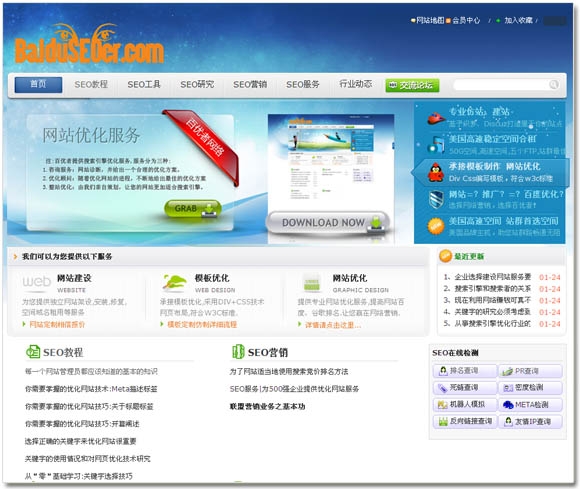Click the red hat icon beside 专业仿站
Screen dimensions: 580x489
[436, 118]
